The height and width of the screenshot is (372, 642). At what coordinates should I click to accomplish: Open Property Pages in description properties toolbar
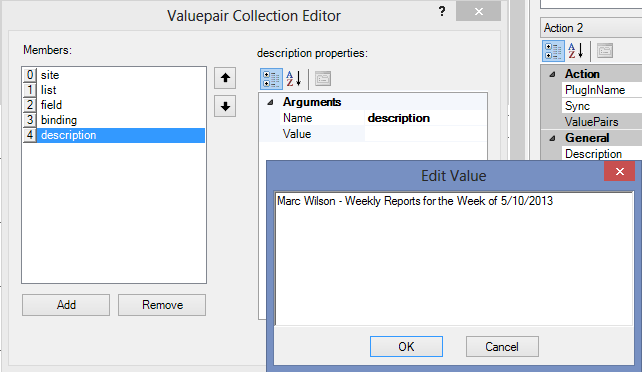tap(323, 79)
